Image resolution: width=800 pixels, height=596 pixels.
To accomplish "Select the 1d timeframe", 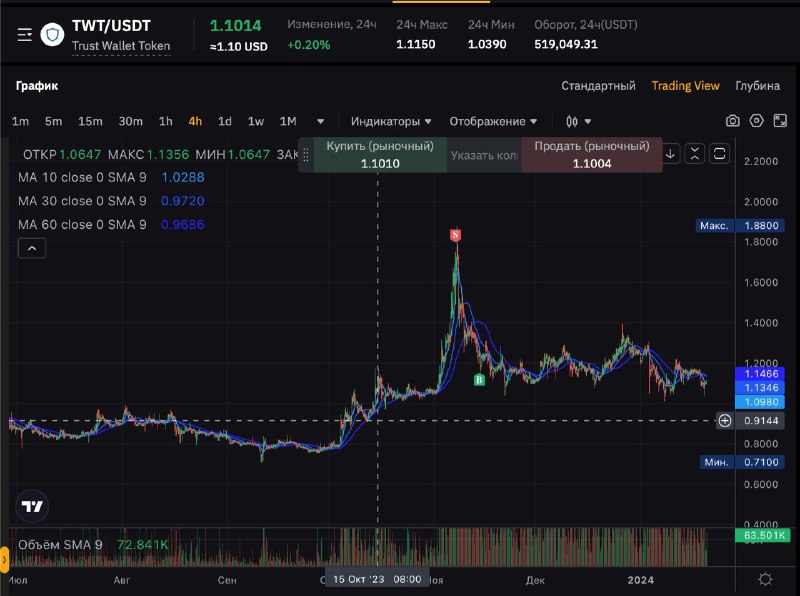I will coord(225,121).
